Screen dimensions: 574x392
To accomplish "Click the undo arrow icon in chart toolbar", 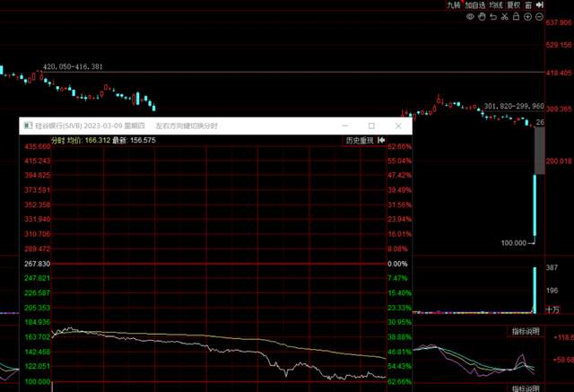I will click(x=493, y=16).
